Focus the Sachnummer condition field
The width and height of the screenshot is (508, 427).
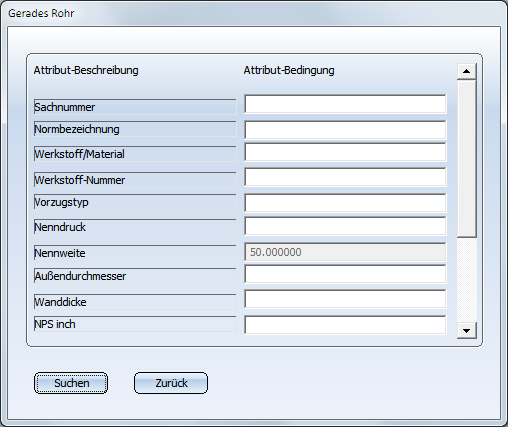pos(345,104)
